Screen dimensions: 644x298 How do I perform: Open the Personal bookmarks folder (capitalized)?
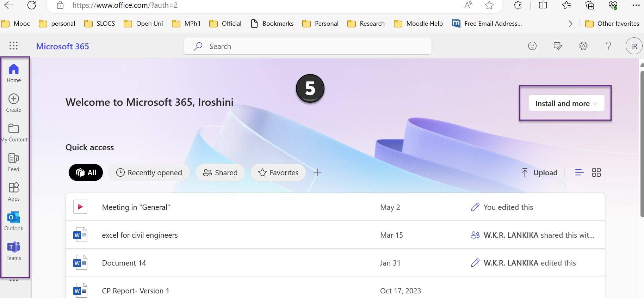321,24
